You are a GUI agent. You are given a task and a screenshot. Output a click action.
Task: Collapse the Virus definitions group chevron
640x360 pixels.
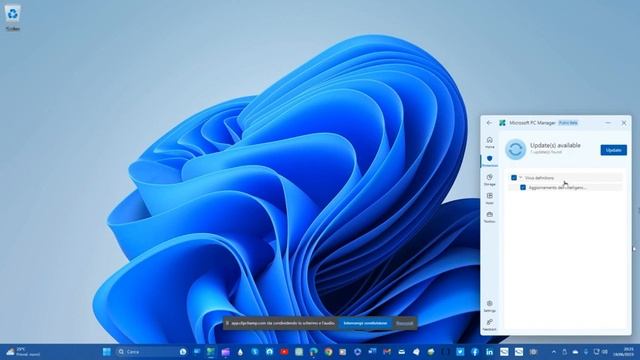[520, 178]
